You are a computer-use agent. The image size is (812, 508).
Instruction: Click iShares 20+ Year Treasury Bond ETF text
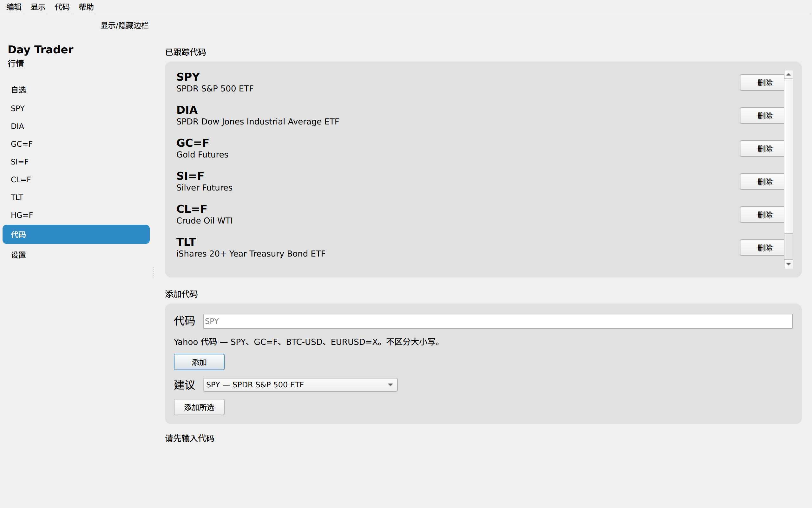pyautogui.click(x=251, y=254)
